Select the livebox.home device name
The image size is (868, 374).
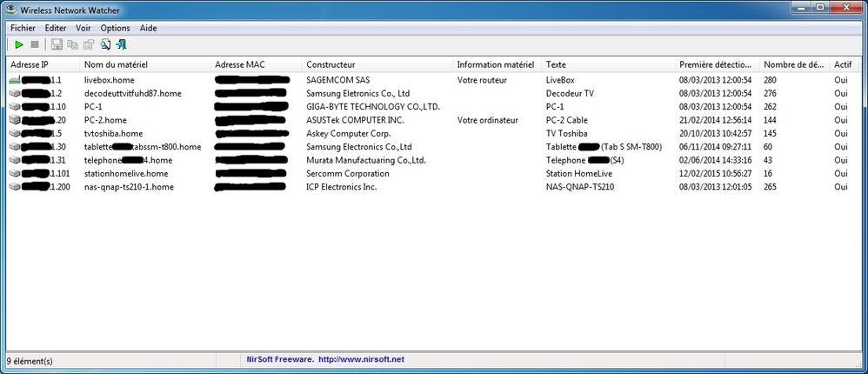[109, 80]
